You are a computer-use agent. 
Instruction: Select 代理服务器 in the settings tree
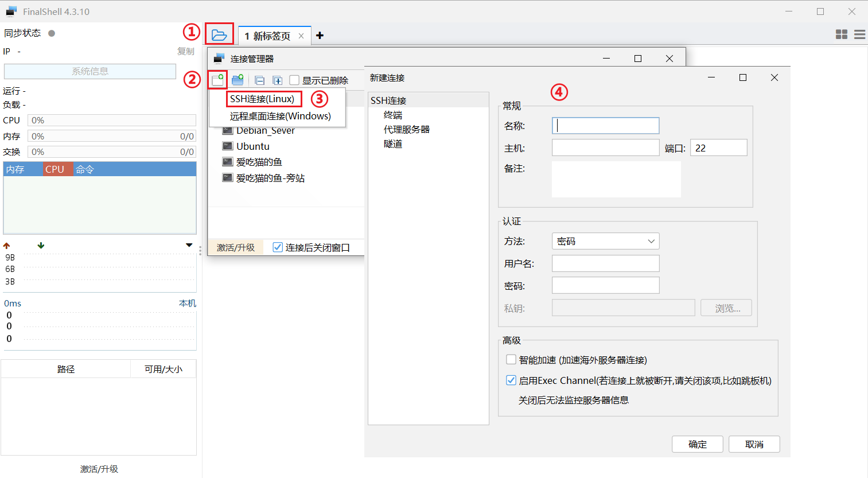coord(406,129)
